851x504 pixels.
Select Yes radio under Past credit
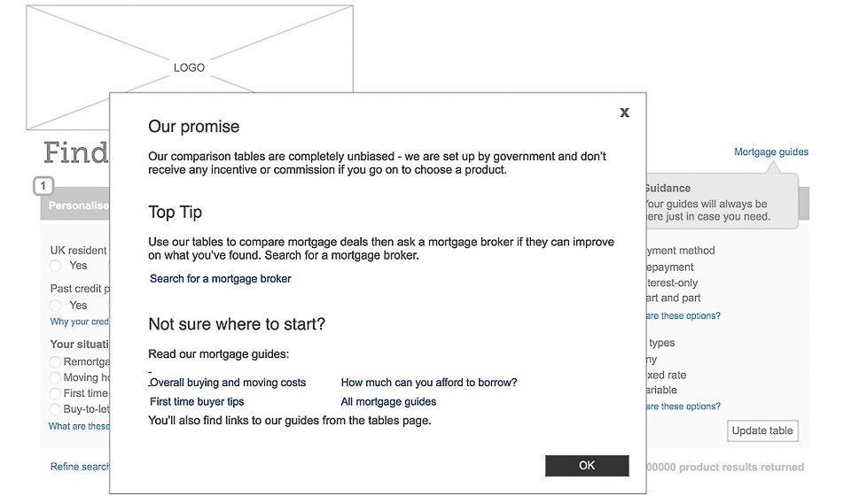56,306
